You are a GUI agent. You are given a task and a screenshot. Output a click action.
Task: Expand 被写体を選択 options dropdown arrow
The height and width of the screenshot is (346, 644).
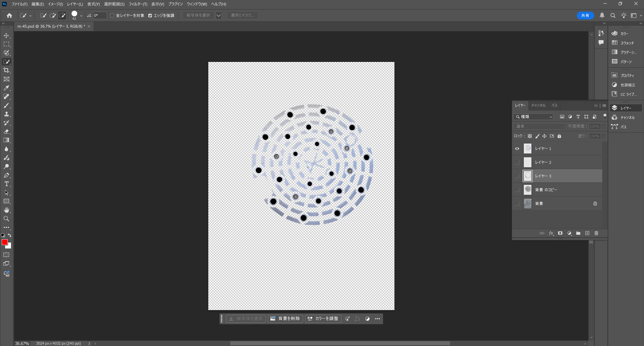tap(219, 15)
